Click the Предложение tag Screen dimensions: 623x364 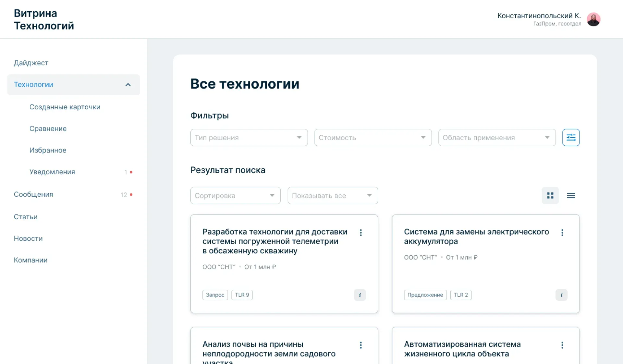tap(425, 295)
